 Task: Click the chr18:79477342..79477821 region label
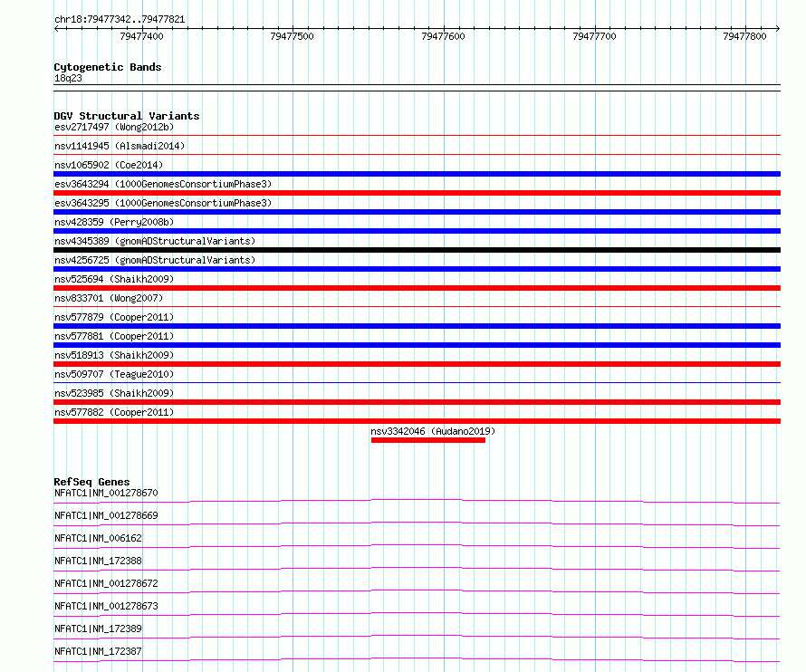[120, 20]
